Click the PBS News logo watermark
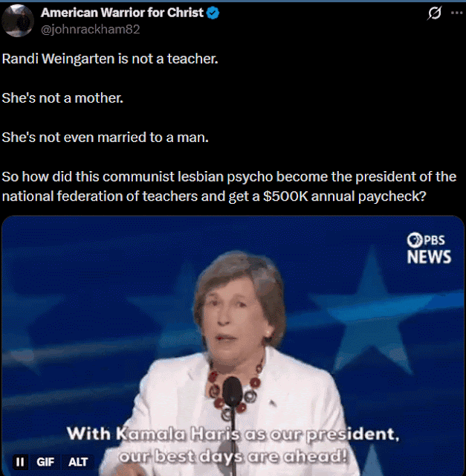Image resolution: width=466 pixels, height=476 pixels. point(429,248)
